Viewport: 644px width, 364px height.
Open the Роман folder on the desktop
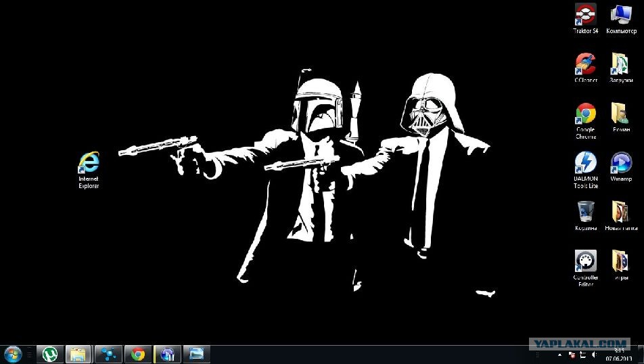click(x=621, y=117)
